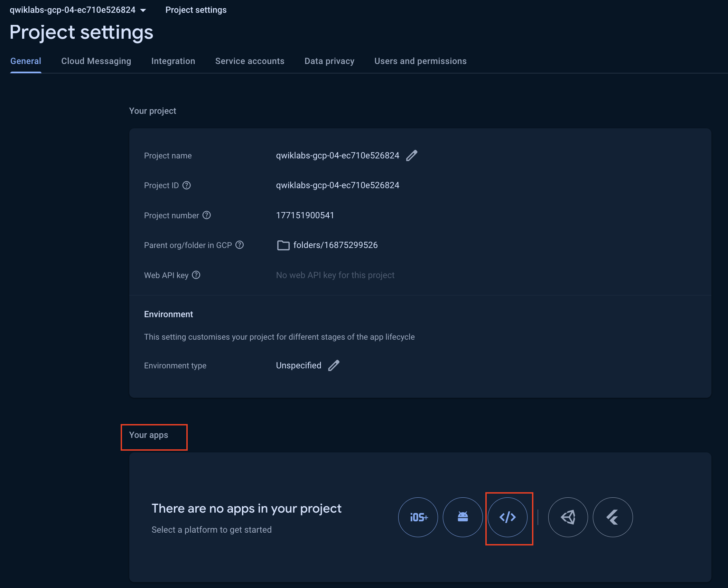This screenshot has width=728, height=588.
Task: Click the Environment section heading
Action: click(x=168, y=314)
